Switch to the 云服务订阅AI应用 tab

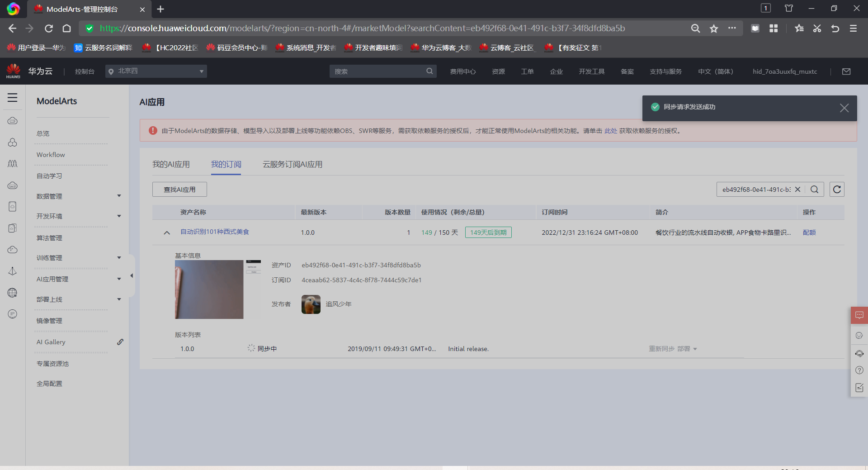[x=292, y=164]
